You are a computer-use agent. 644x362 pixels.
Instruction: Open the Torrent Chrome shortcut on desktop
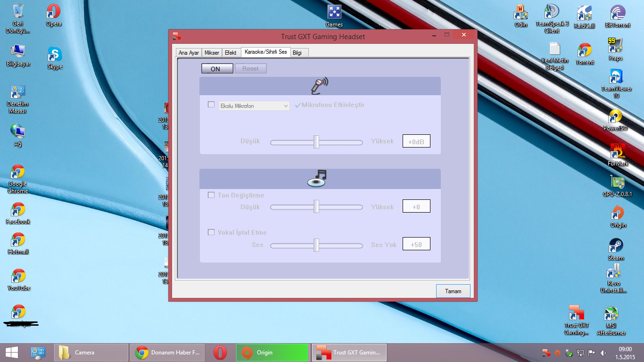pos(585,54)
